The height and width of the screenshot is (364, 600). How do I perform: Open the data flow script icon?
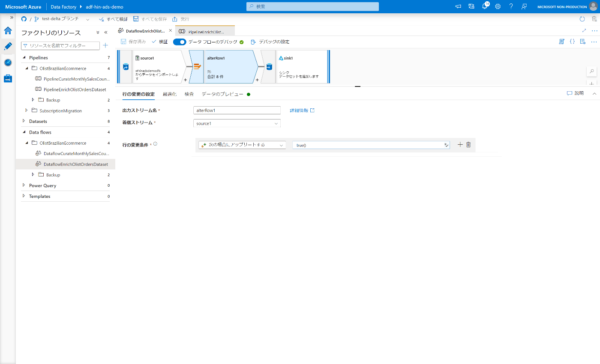pyautogui.click(x=561, y=42)
